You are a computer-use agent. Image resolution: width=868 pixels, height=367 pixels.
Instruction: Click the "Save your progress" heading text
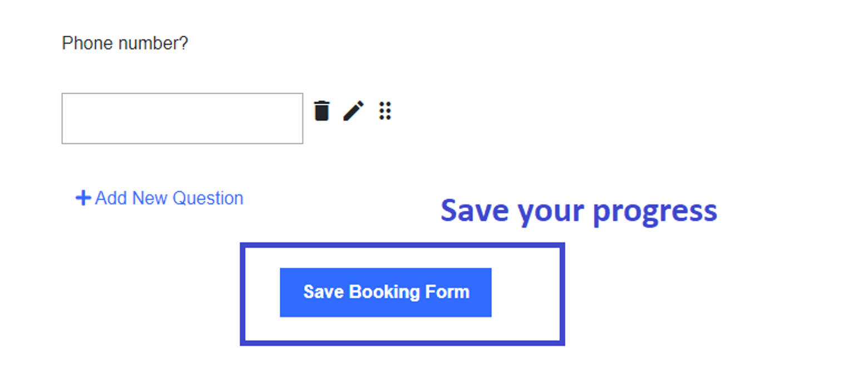(x=579, y=212)
